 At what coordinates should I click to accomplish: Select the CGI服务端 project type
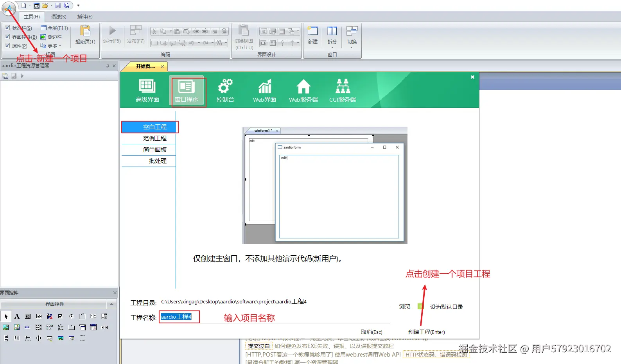pos(343,91)
